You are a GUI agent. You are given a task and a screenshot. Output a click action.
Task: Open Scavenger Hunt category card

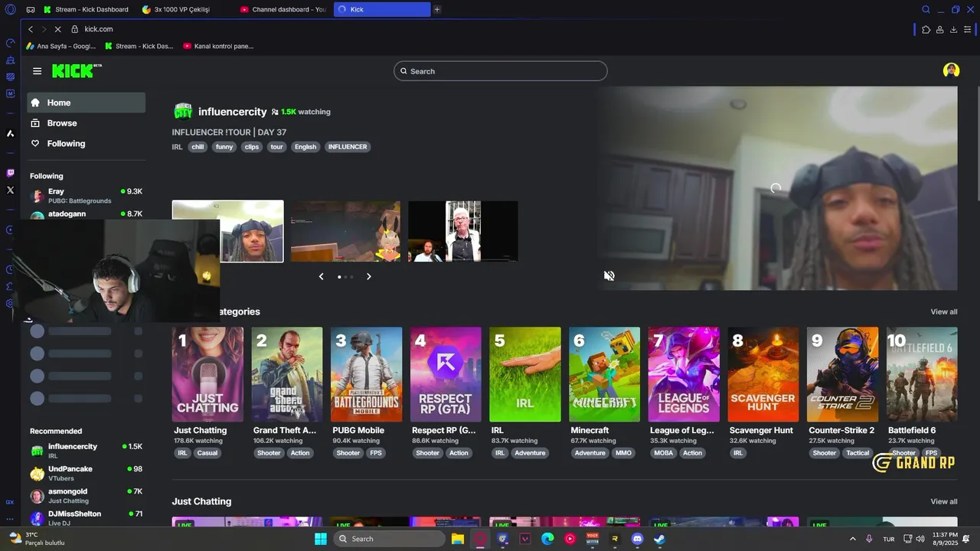pyautogui.click(x=763, y=374)
